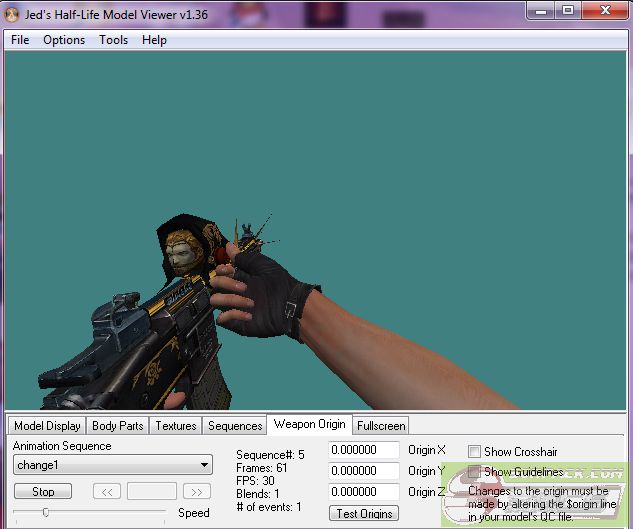The width and height of the screenshot is (633, 529).
Task: Step forward one frame with >> button
Action: tap(197, 491)
